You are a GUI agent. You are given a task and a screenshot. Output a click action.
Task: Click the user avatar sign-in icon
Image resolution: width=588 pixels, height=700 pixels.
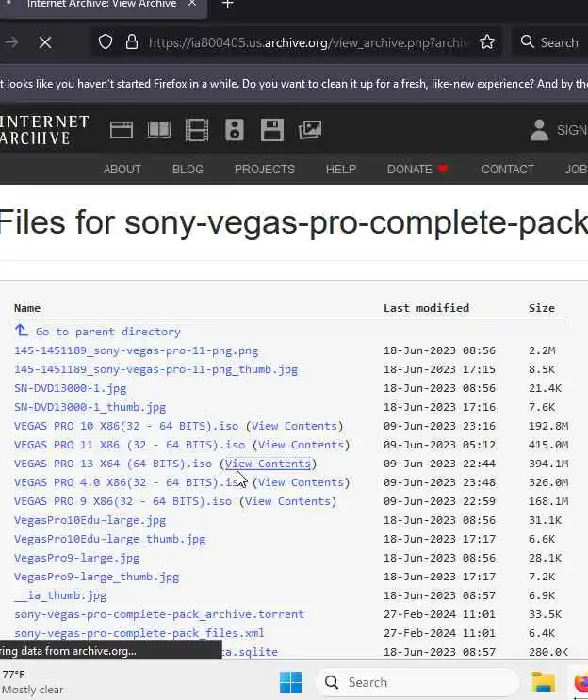point(539,130)
